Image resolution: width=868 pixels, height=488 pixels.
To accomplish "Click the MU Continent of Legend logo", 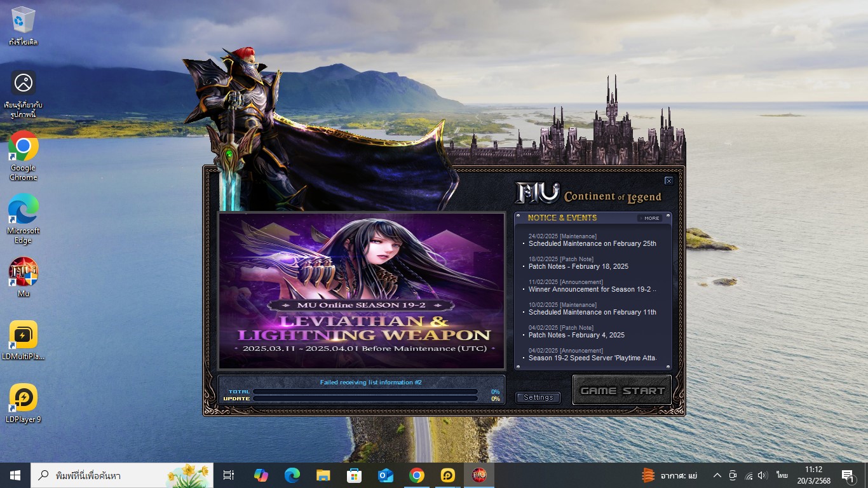I will point(588,194).
